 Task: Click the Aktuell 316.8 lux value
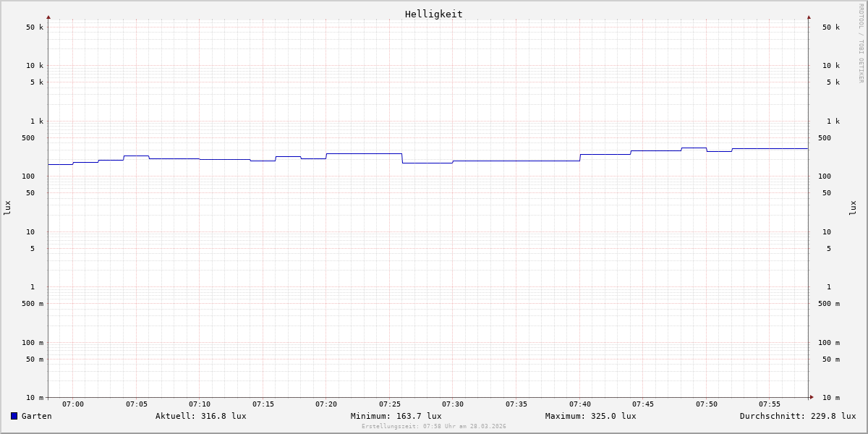200,416
